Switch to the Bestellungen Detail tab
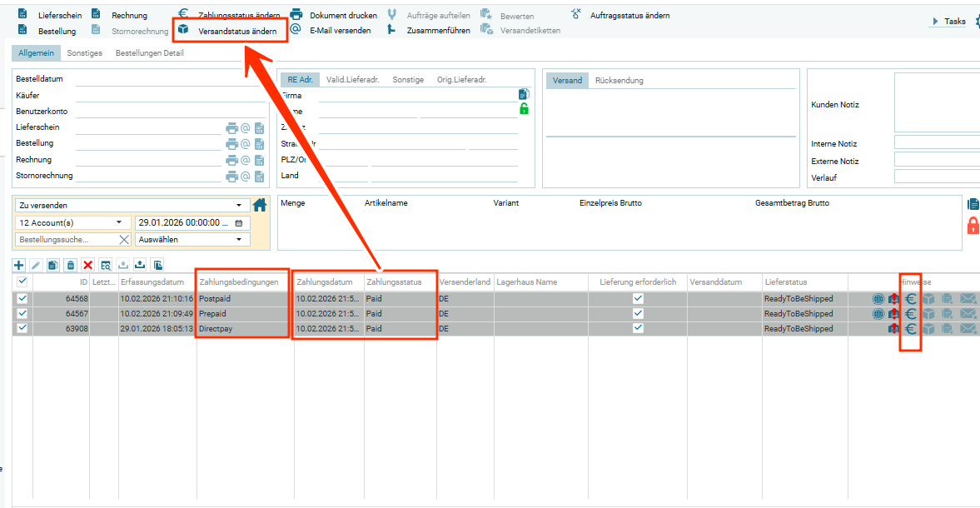Image resolution: width=980 pixels, height=508 pixels. coord(149,53)
